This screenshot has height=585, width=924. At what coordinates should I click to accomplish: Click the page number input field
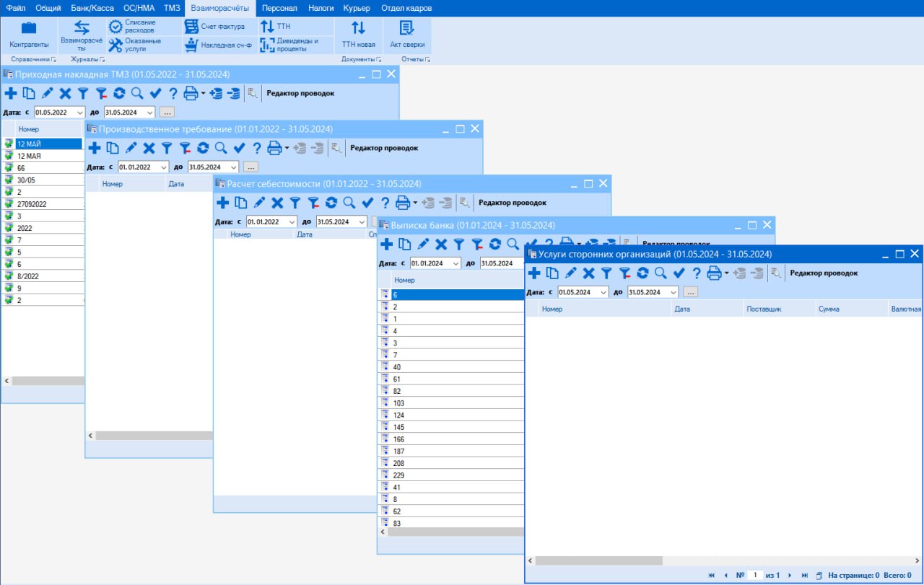(x=755, y=575)
